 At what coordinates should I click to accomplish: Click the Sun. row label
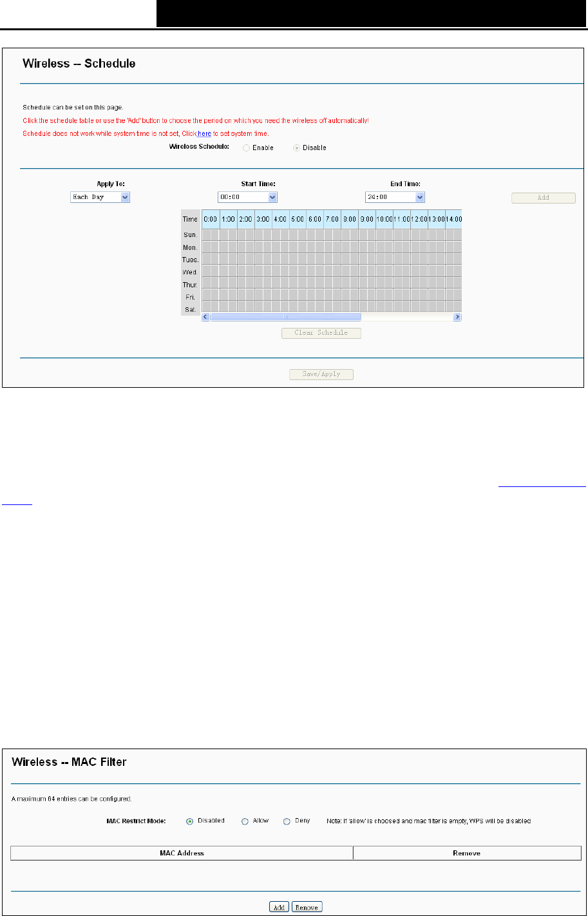pyautogui.click(x=191, y=234)
